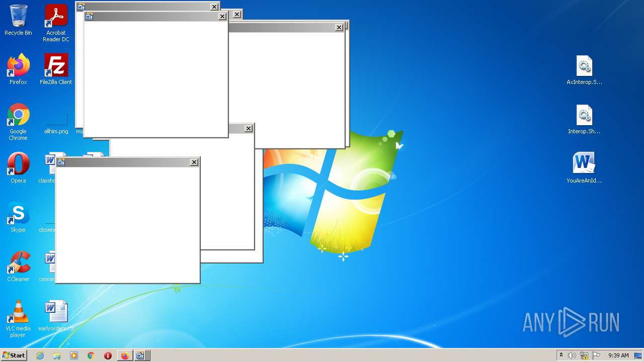Close the topmost-edge window behind the front one
The image size is (644, 362).
(214, 7)
